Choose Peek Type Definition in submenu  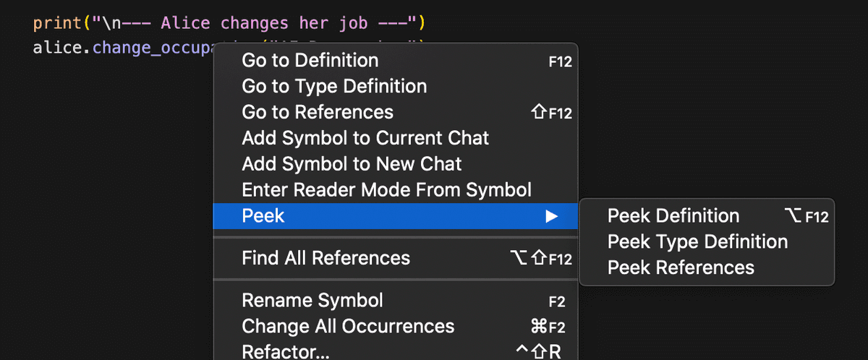697,241
